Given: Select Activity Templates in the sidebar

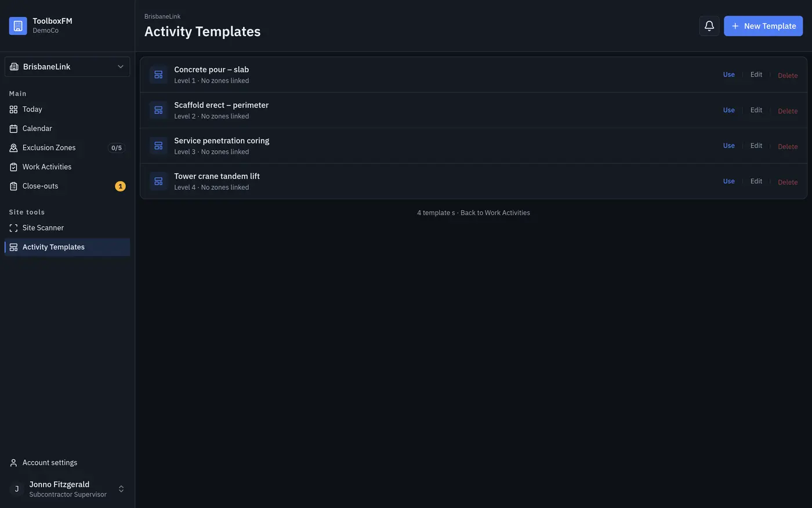Looking at the screenshot, I should click(67, 247).
